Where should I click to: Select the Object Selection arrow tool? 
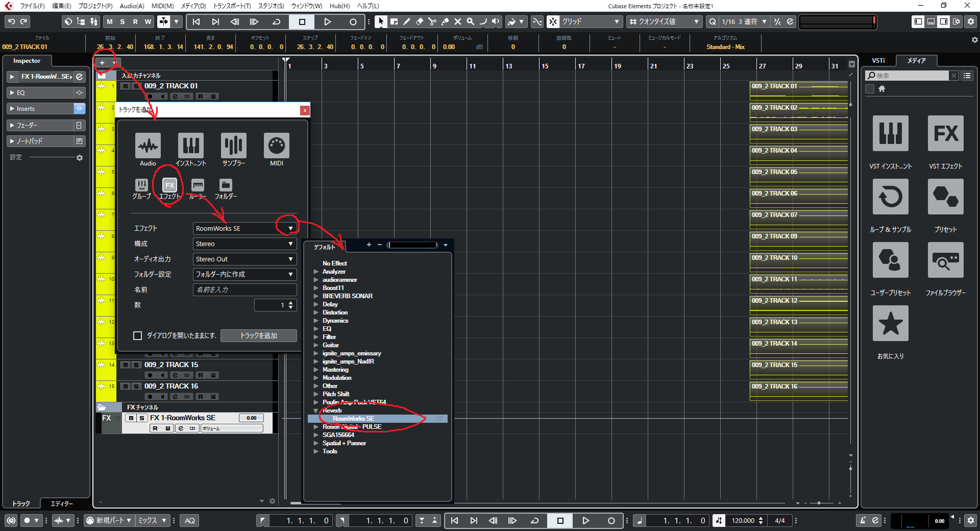tap(381, 22)
